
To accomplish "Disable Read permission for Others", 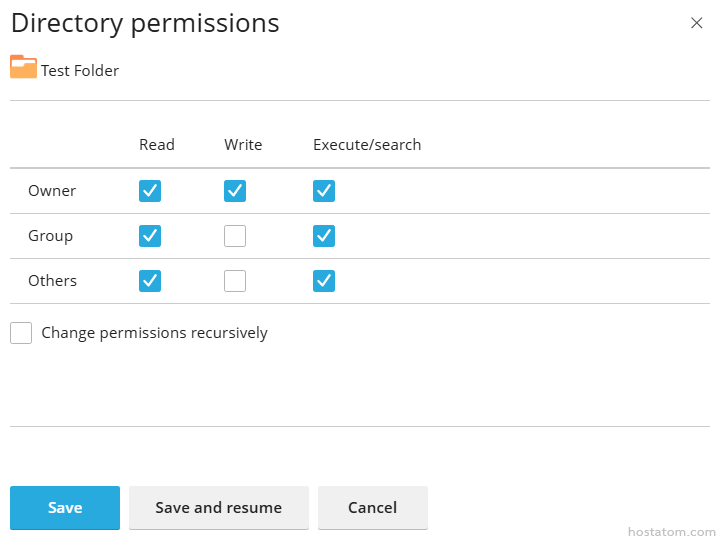I will [x=150, y=281].
